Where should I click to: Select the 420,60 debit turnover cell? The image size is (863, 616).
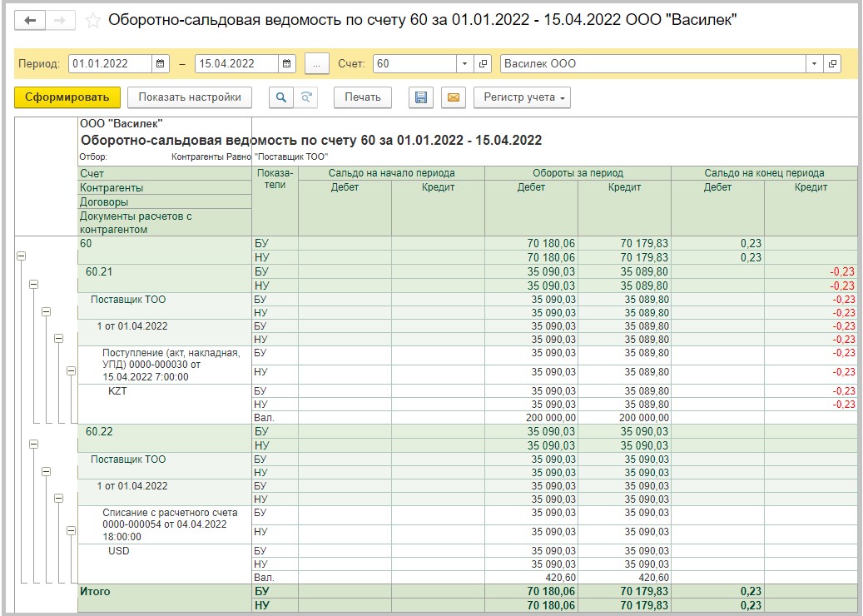coord(531,578)
